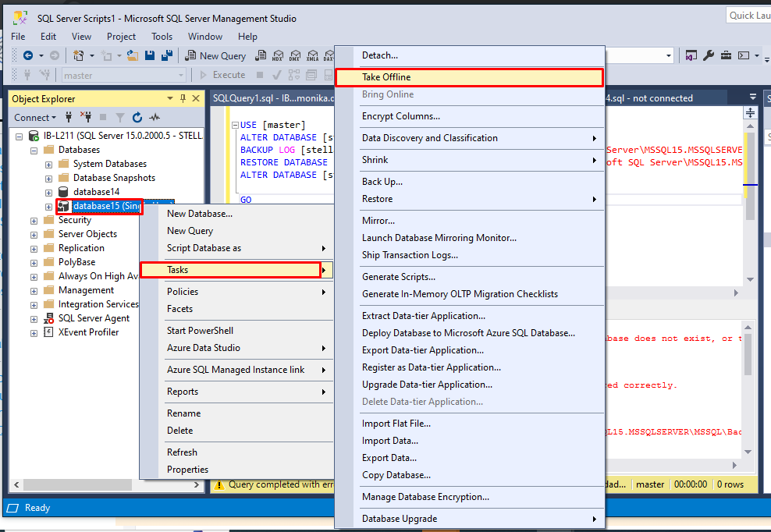Click the Disconnect icon in Object Explorer toolbar
This screenshot has width=771, height=532.
(85, 118)
